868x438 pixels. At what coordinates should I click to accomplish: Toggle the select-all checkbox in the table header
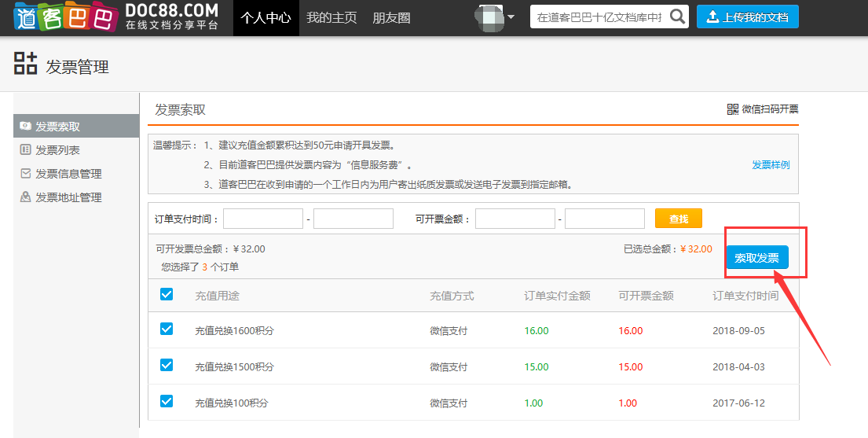[x=166, y=294]
